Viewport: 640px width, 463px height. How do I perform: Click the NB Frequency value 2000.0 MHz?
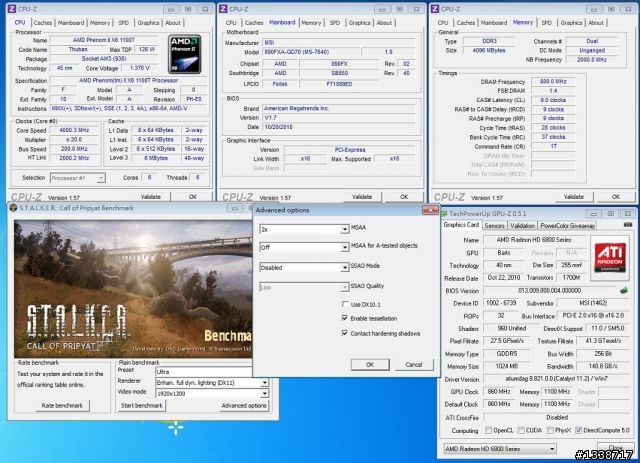[x=592, y=60]
